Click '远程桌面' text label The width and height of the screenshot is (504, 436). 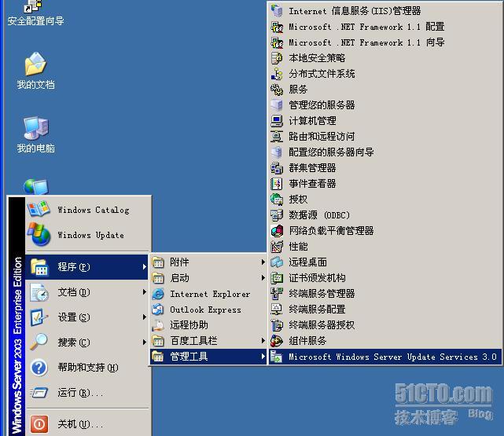308,262
